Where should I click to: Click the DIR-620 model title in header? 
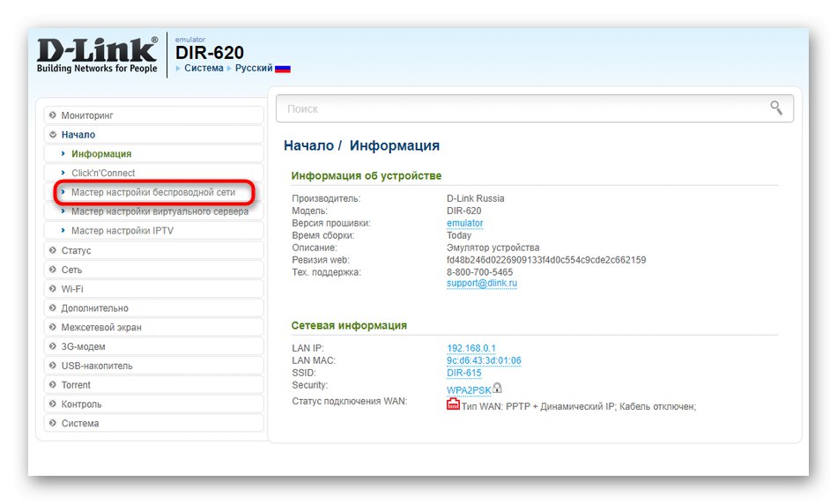[x=210, y=52]
